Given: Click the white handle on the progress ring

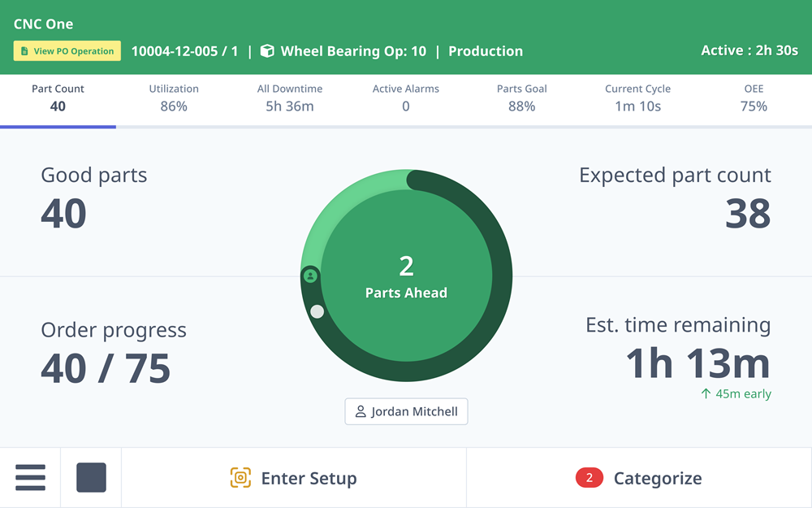Looking at the screenshot, I should [x=317, y=310].
